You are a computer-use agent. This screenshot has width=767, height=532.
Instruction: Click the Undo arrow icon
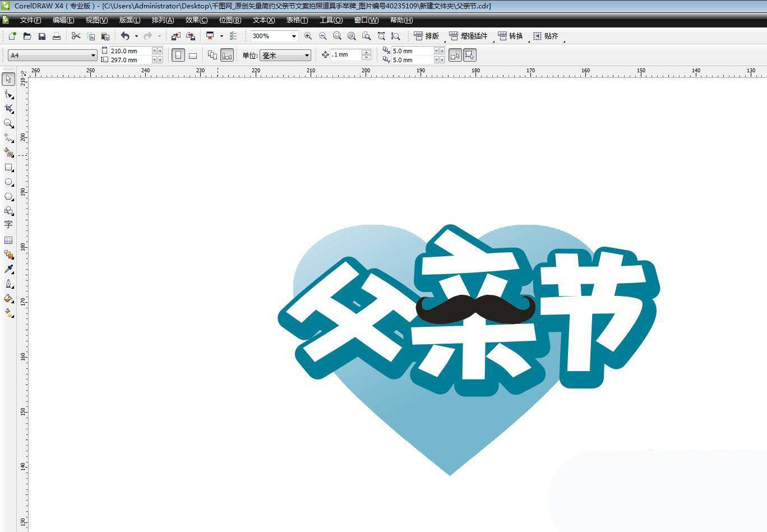click(x=124, y=36)
